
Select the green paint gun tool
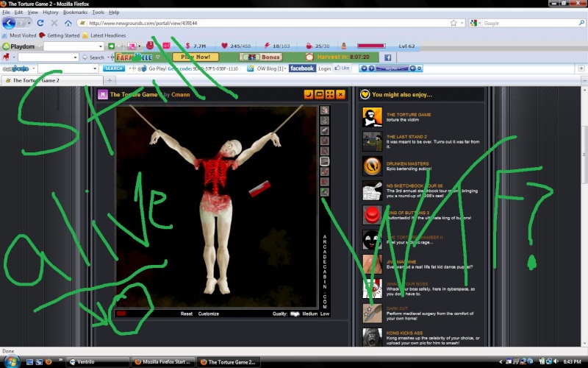[x=324, y=192]
